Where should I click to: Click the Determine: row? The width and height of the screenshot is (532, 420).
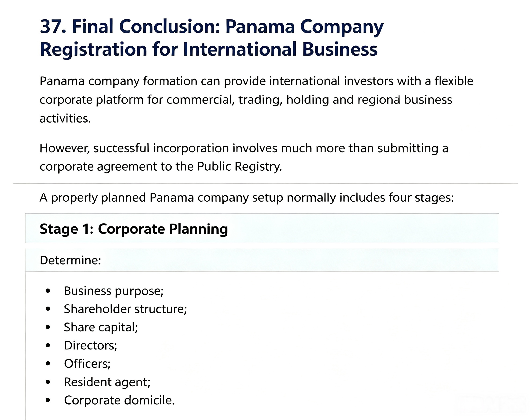(262, 260)
